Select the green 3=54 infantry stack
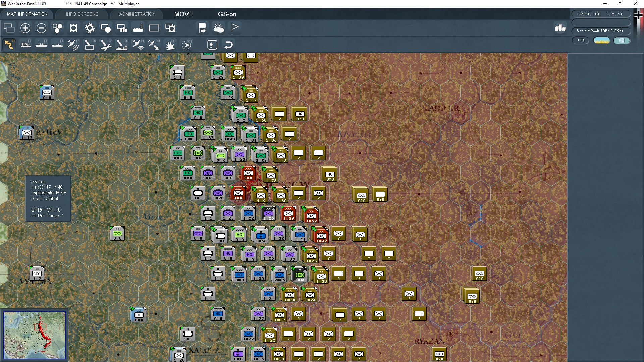This screenshot has height=362, width=644. (x=261, y=155)
